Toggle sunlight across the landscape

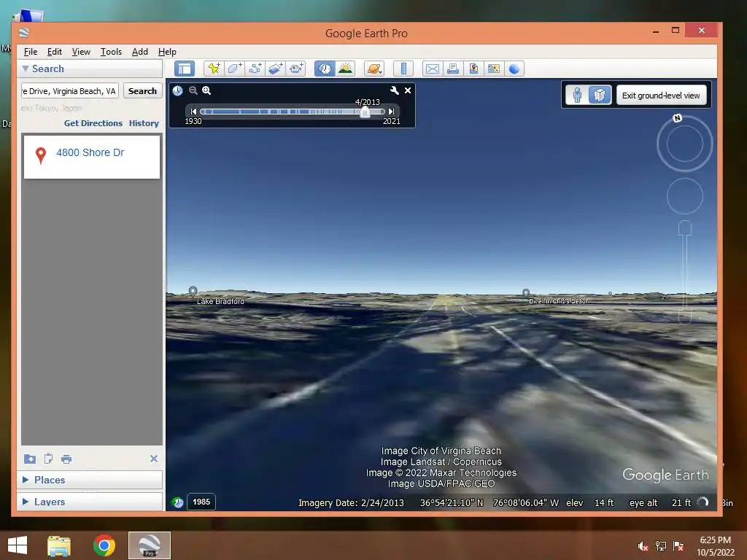[345, 69]
